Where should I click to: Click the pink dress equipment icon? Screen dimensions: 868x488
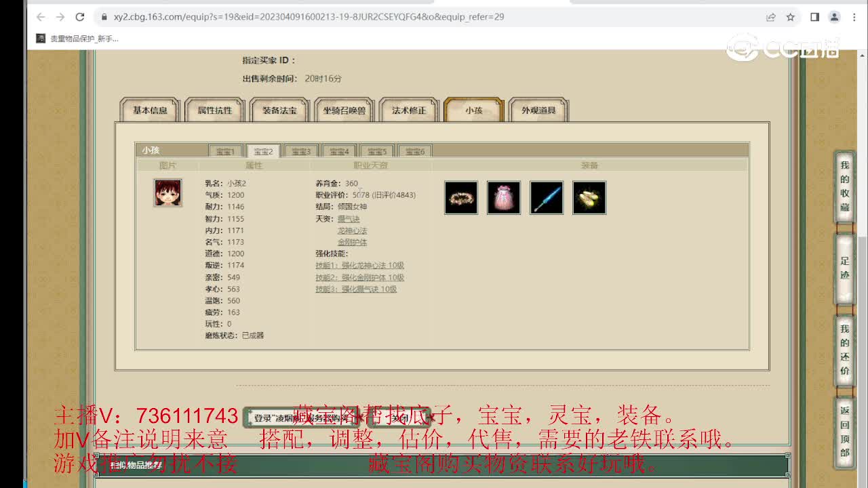pyautogui.click(x=504, y=197)
